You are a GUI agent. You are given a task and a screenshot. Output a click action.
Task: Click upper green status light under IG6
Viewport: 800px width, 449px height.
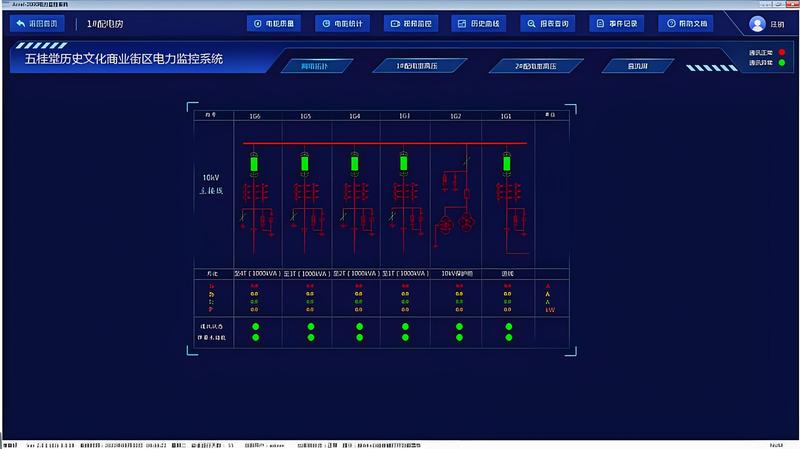point(255,327)
